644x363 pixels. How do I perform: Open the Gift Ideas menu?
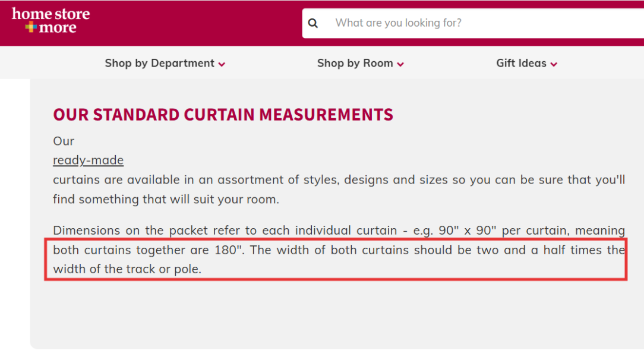[x=521, y=63]
